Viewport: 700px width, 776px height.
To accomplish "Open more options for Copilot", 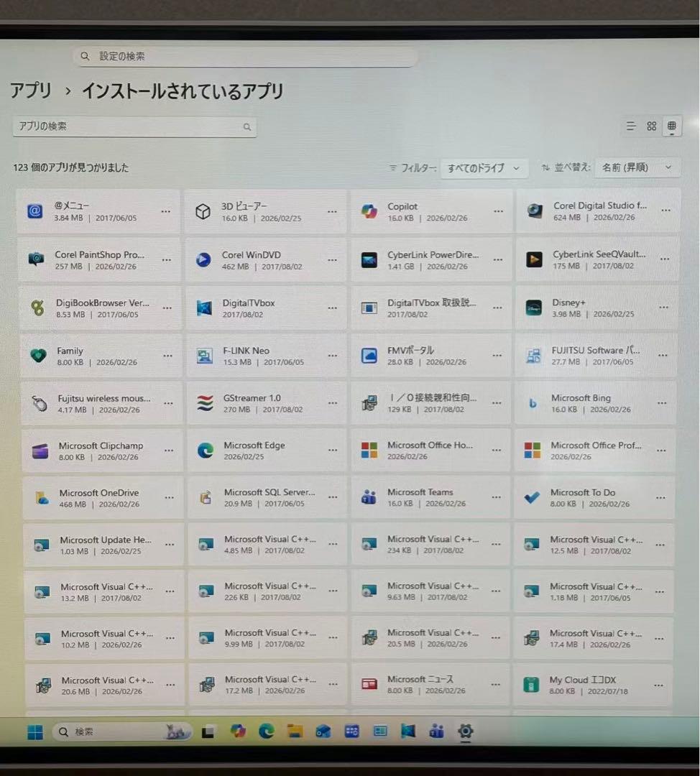I will 498,211.
